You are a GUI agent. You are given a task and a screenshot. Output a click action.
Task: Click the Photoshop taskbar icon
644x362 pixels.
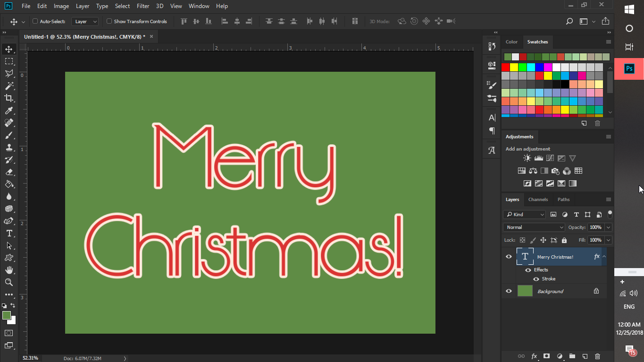[629, 69]
